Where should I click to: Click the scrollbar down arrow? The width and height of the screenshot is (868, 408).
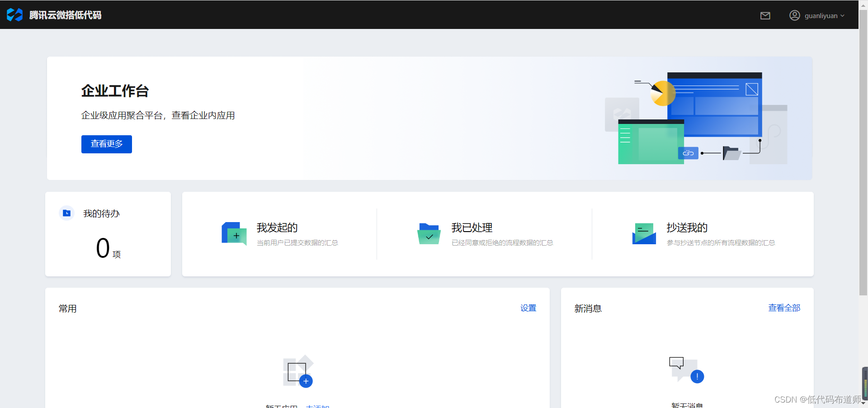863,403
